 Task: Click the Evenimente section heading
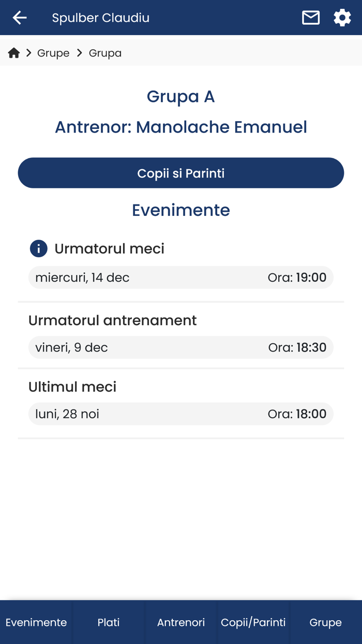[x=180, y=210]
